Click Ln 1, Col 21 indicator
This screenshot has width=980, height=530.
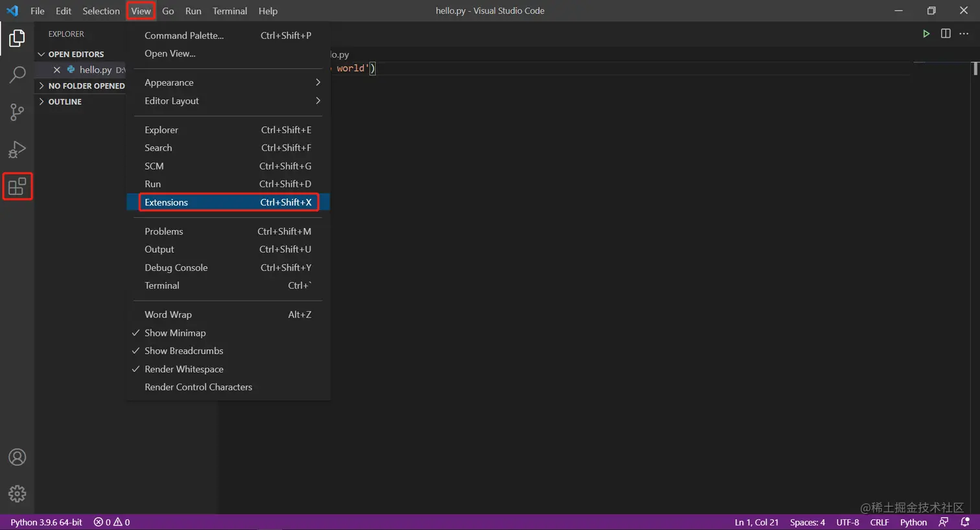[x=756, y=522]
